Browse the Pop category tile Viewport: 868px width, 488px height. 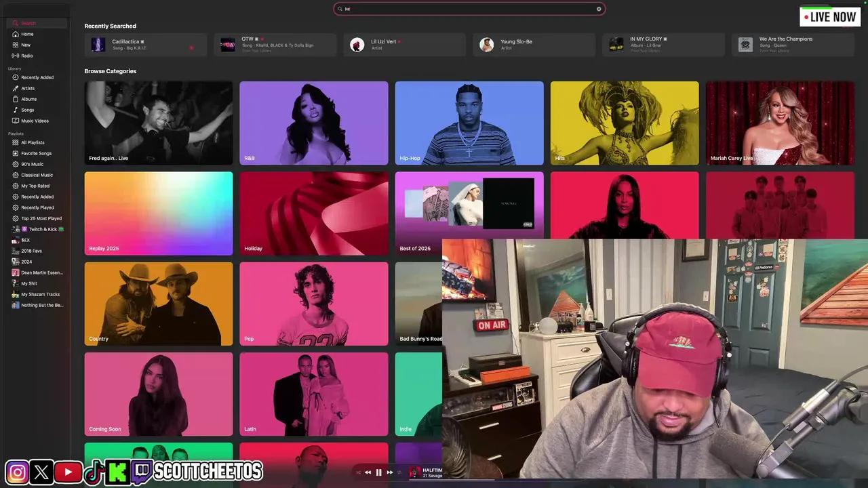[314, 304]
